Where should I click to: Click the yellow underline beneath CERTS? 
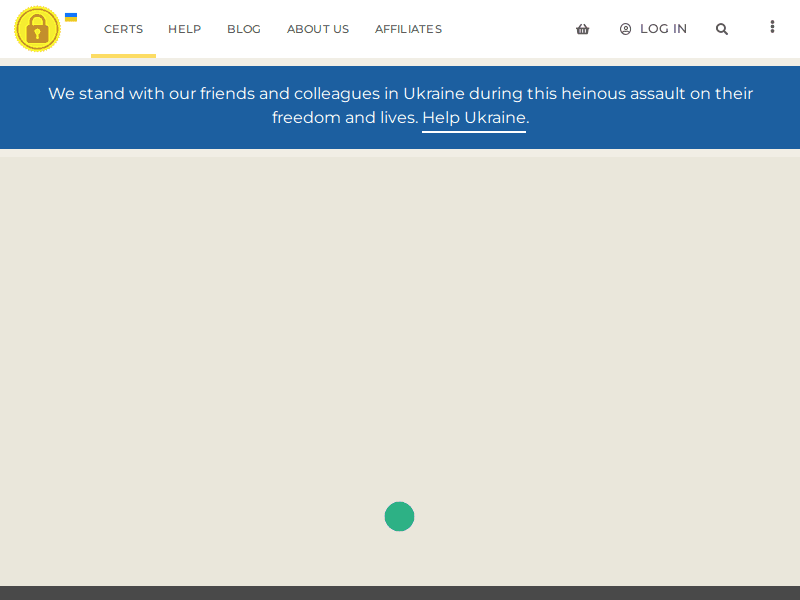123,56
